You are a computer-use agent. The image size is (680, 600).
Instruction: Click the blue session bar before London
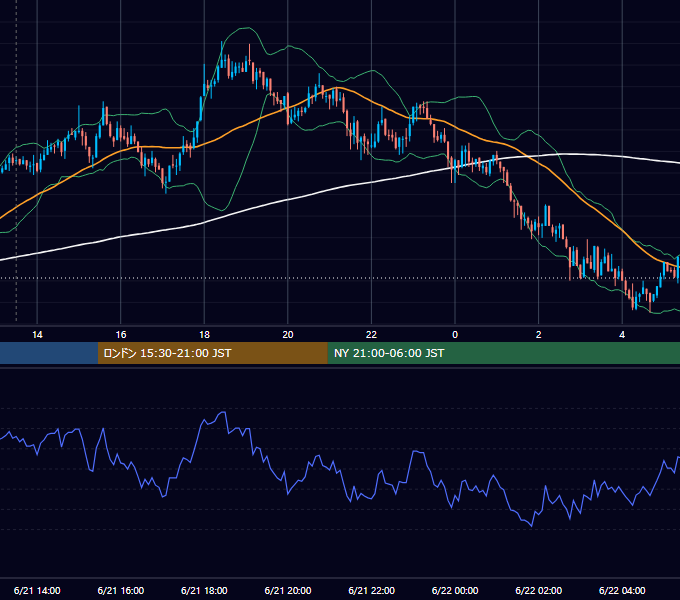tap(49, 353)
